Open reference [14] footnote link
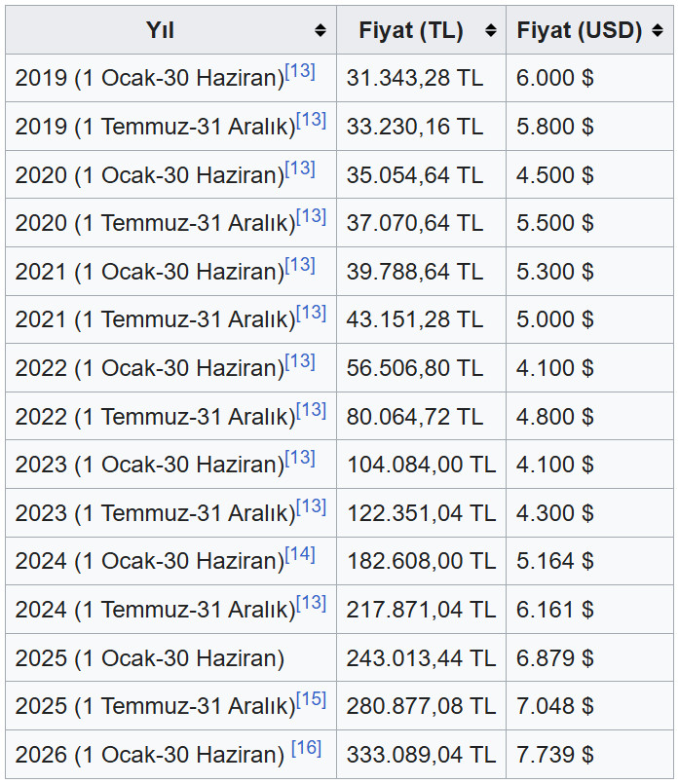Screen dimensions: 679x784 pyautogui.click(x=300, y=554)
